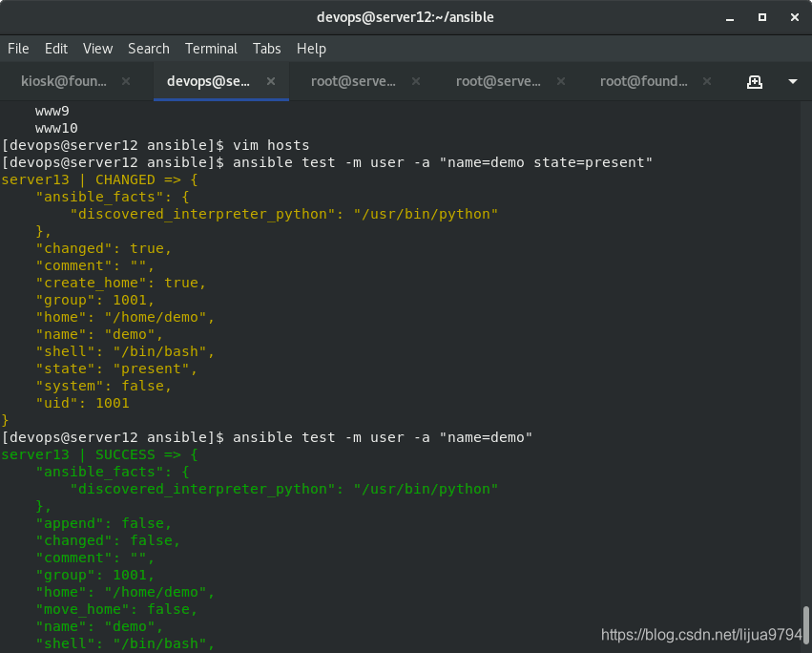The image size is (812, 653).
Task: Click the '"state": "present"' line
Action: coord(116,369)
